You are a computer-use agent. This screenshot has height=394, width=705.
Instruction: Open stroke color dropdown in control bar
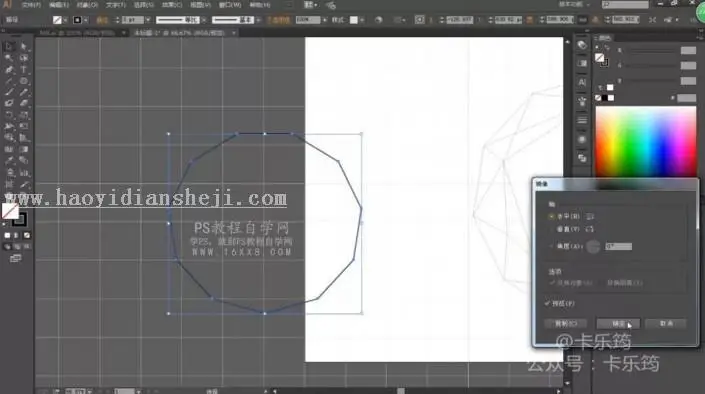click(x=85, y=20)
